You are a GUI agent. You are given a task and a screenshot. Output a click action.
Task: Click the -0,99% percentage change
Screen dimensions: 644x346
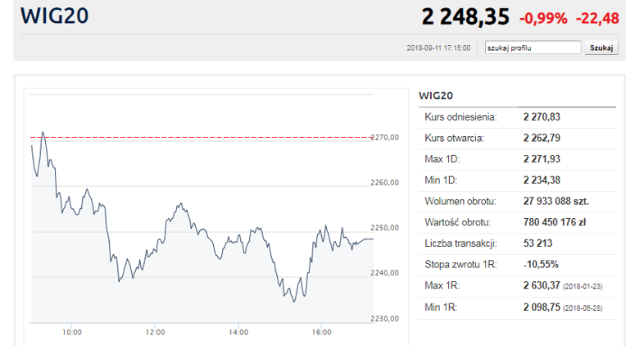pos(543,19)
